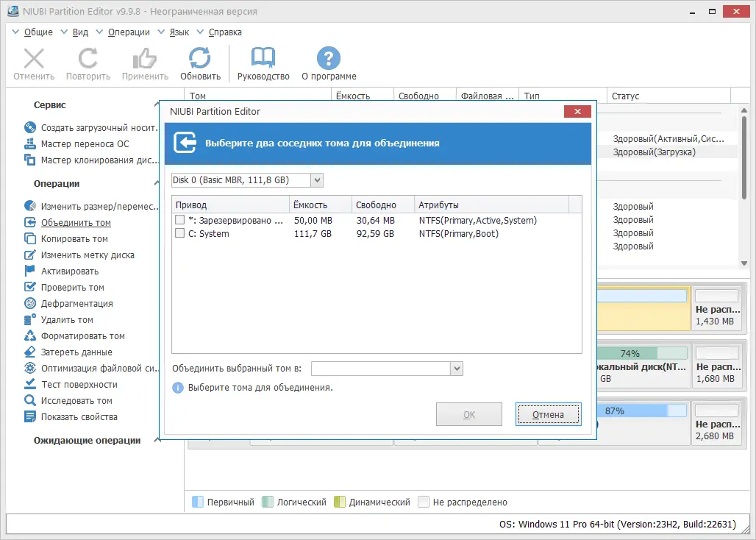Click the Копировать том icon
Image resolution: width=756 pixels, height=540 pixels.
coord(30,238)
